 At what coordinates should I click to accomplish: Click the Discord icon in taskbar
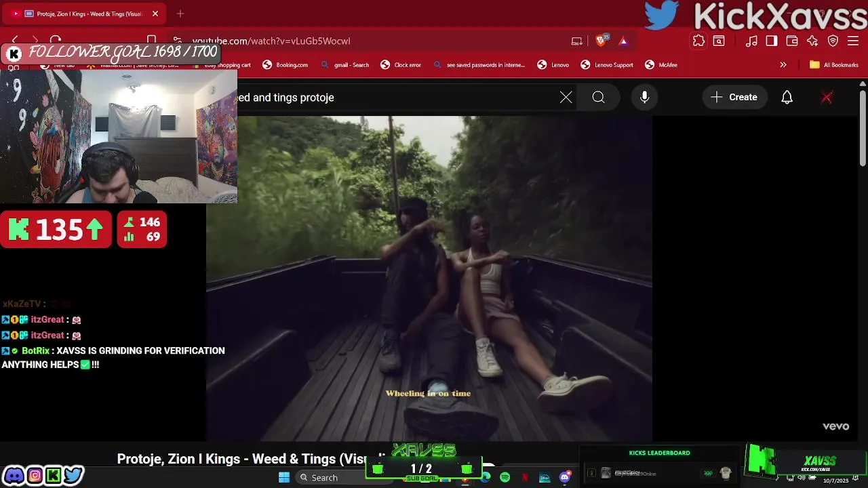tap(565, 477)
